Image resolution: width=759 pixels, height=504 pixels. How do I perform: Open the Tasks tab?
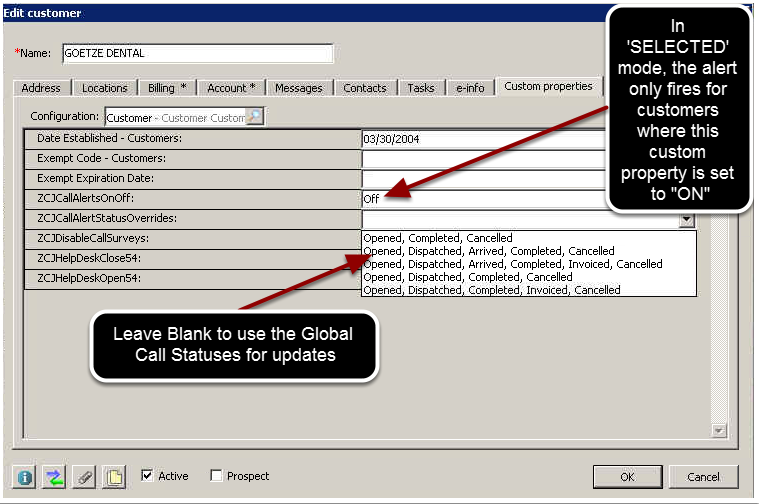click(421, 88)
